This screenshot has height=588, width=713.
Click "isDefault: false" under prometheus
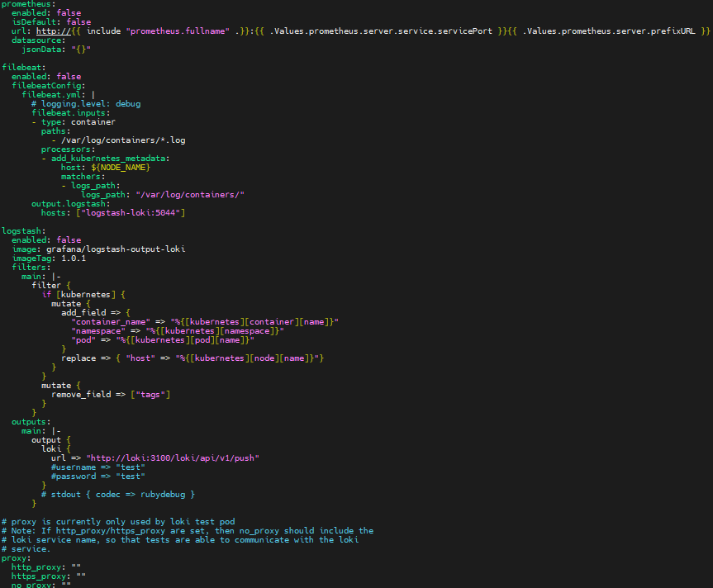coord(51,21)
